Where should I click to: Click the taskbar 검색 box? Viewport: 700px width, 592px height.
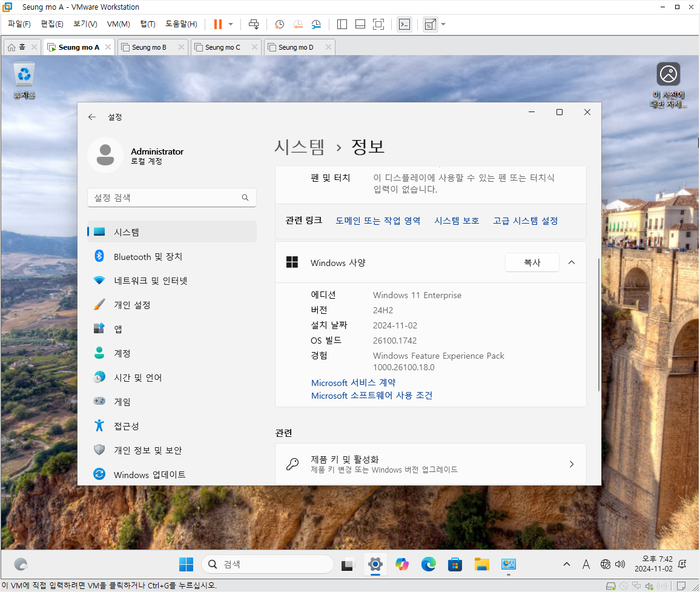click(x=268, y=564)
